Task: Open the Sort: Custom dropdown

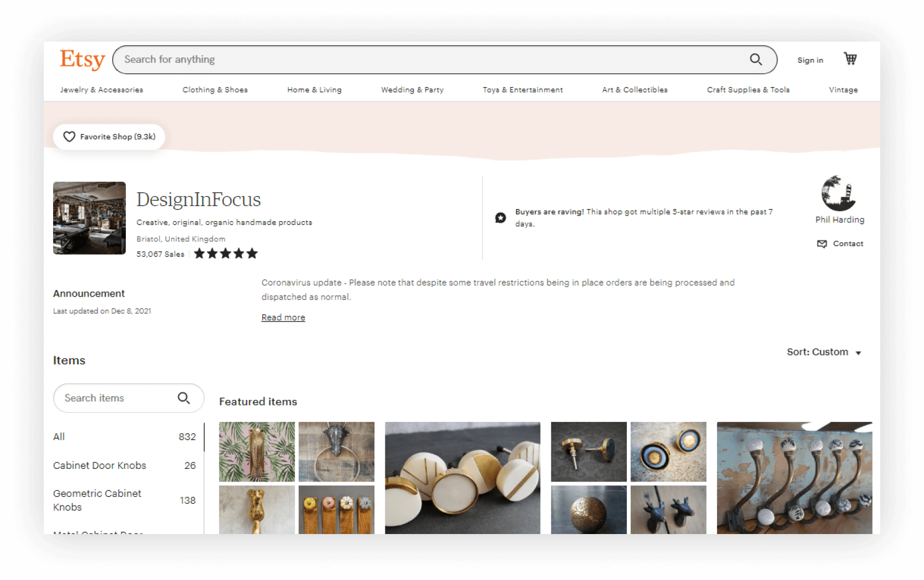Action: (824, 352)
